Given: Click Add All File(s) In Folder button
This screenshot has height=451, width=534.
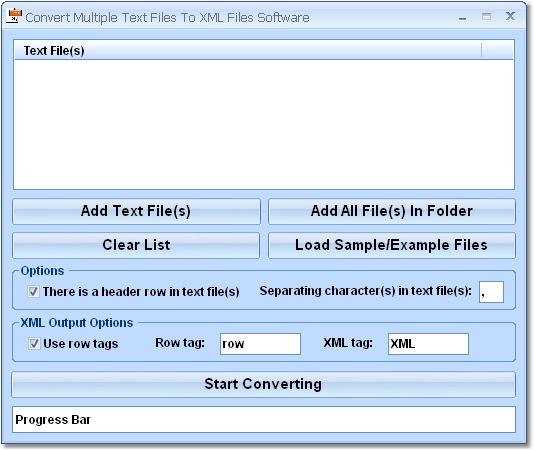Looking at the screenshot, I should (x=392, y=211).
